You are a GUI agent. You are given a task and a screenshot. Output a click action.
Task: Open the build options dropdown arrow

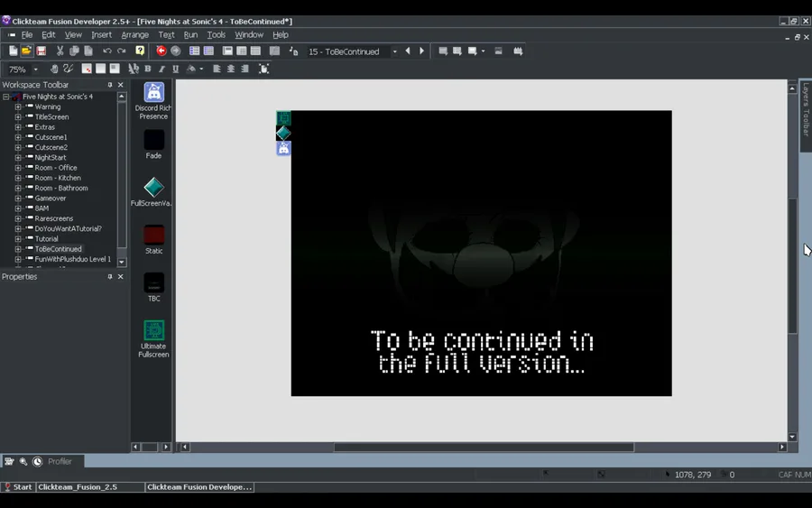click(484, 51)
